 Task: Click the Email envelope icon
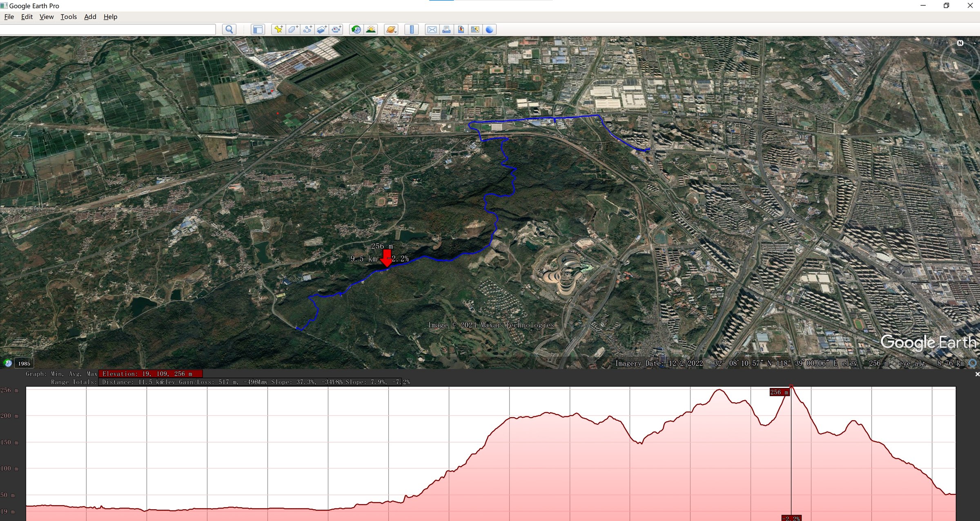tap(432, 29)
